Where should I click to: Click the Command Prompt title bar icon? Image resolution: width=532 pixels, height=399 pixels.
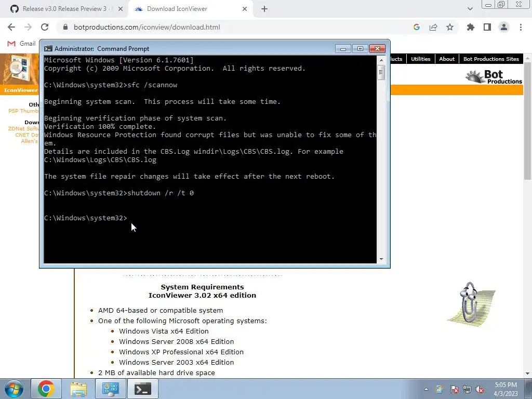(48, 49)
